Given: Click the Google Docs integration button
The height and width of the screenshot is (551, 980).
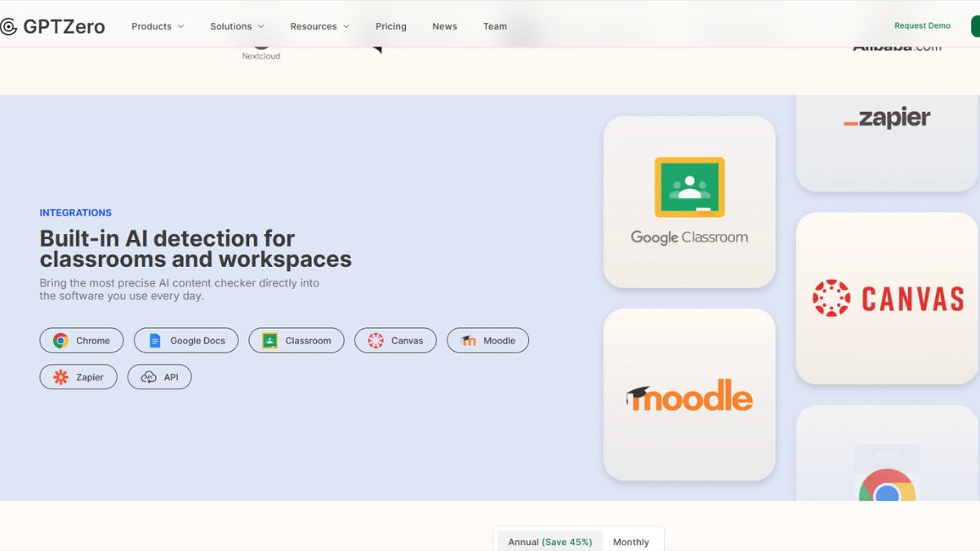Looking at the screenshot, I should pos(186,340).
